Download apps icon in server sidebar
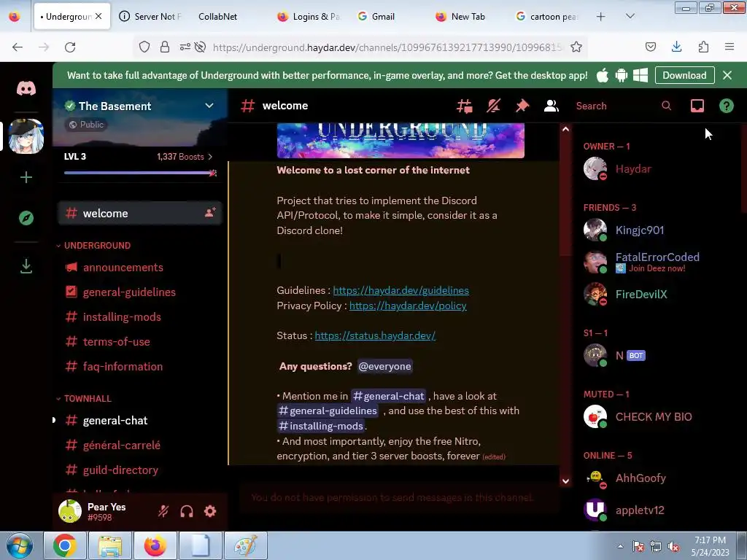Image resolution: width=747 pixels, height=560 pixels. point(26,266)
